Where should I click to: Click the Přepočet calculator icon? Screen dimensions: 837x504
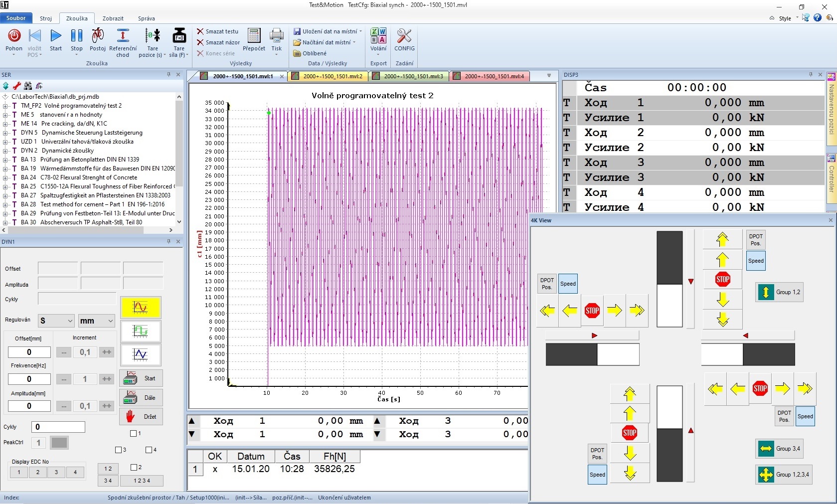pyautogui.click(x=254, y=35)
